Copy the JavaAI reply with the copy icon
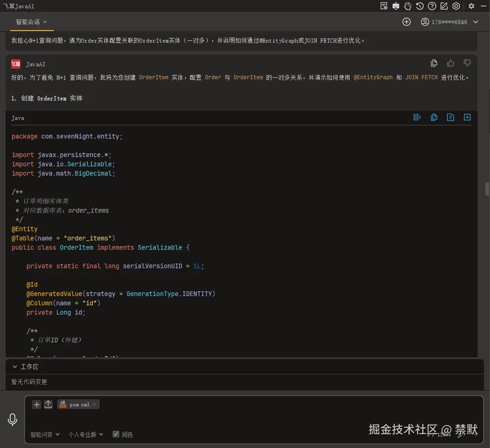The height and width of the screenshot is (448, 490). click(x=434, y=63)
